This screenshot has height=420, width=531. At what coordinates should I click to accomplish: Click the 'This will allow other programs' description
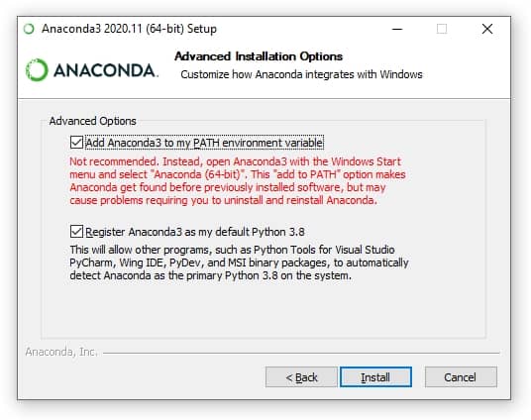point(239,262)
